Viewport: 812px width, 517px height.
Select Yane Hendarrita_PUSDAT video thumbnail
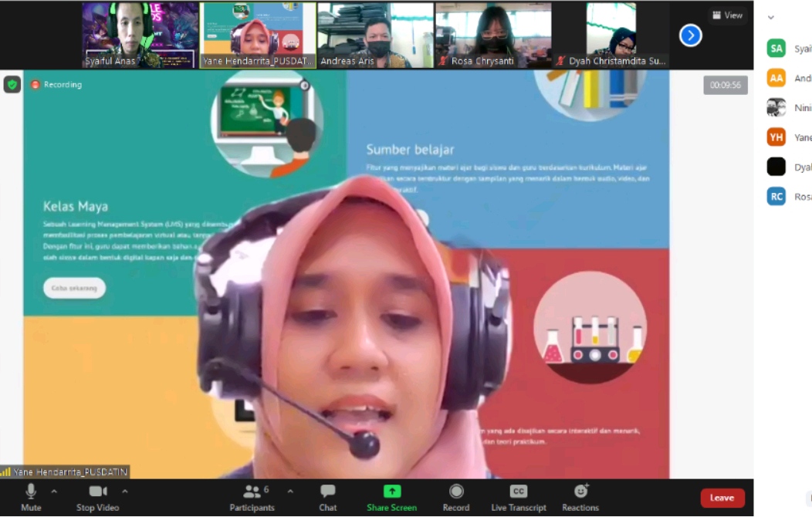pyautogui.click(x=258, y=35)
